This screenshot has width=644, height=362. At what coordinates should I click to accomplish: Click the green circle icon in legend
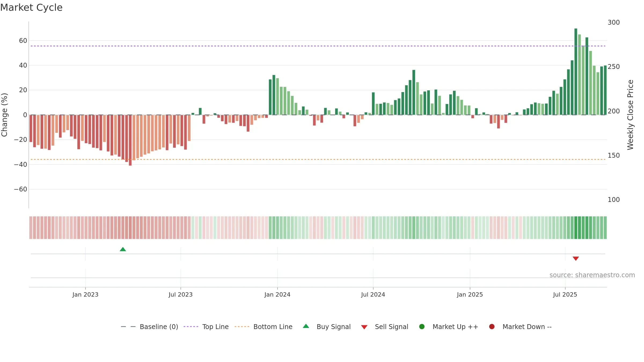[x=422, y=327]
